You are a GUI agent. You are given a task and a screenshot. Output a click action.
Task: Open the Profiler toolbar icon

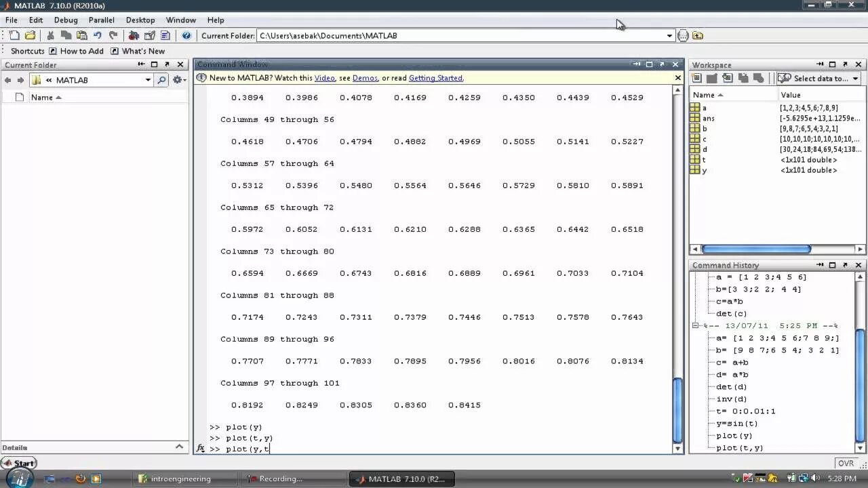coord(165,35)
